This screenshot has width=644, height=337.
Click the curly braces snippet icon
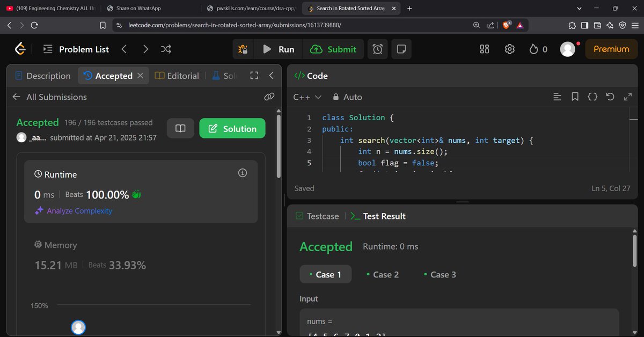[592, 97]
